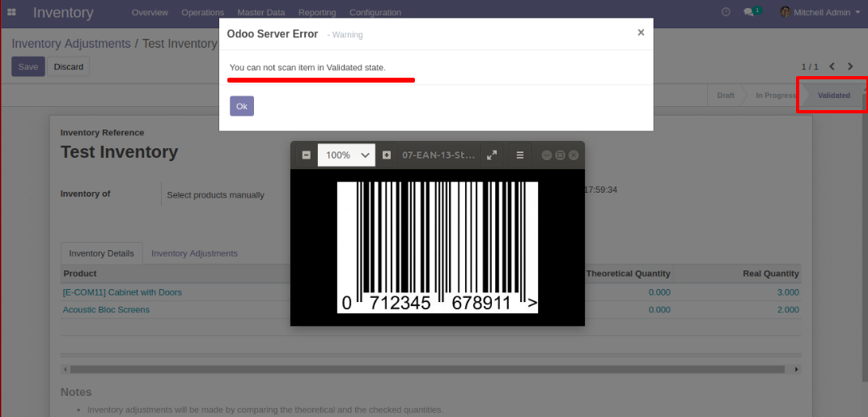Click scroll left arrow of table scrollbar
The image size is (868, 417).
(66, 369)
